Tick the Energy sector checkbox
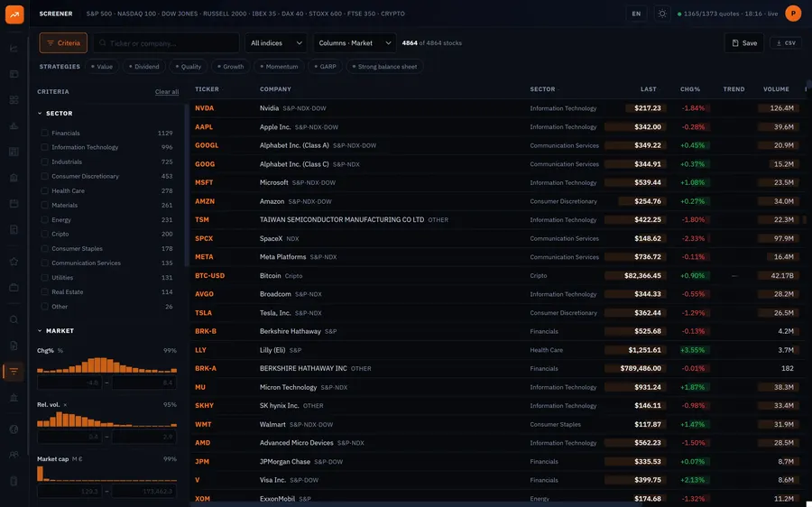This screenshot has width=812, height=507. (x=44, y=219)
